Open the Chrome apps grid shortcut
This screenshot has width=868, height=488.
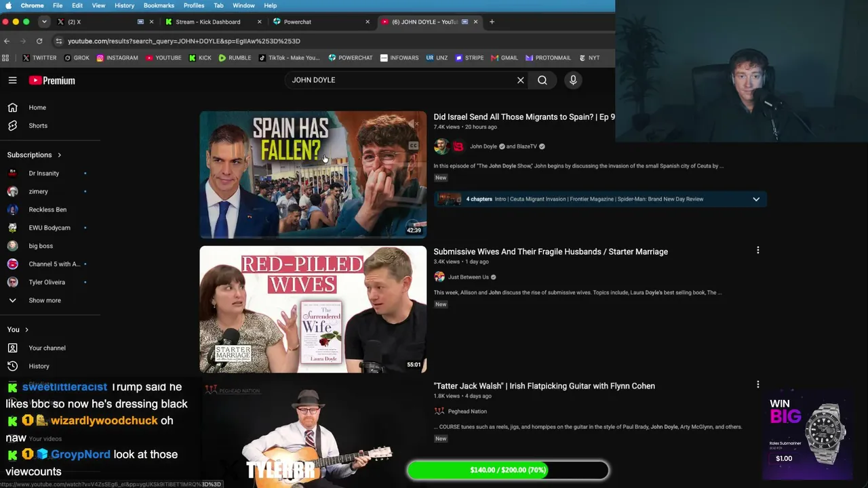[x=5, y=58]
